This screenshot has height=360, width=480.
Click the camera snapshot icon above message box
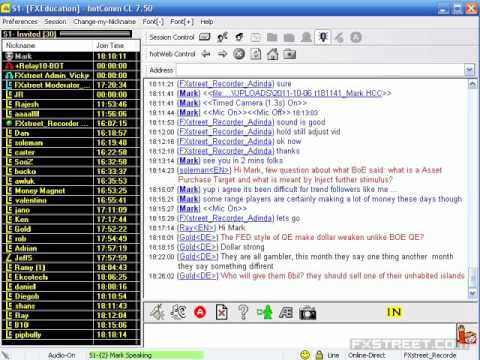click(x=307, y=313)
